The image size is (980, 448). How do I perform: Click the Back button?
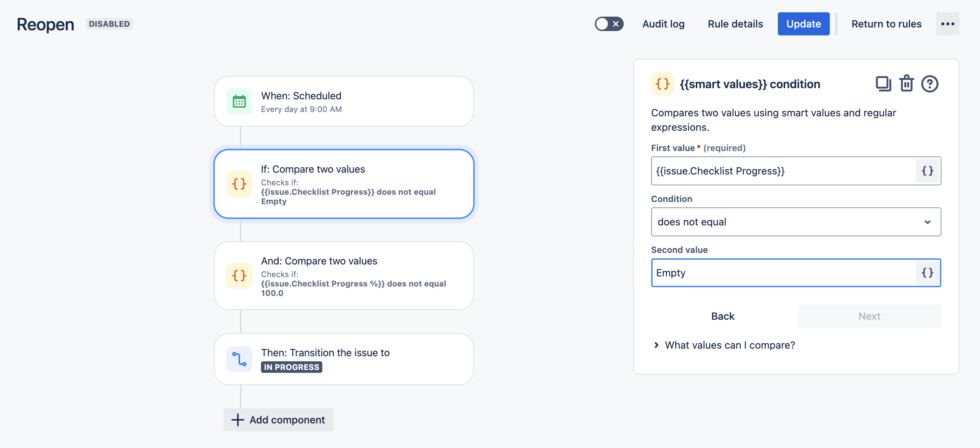(722, 316)
